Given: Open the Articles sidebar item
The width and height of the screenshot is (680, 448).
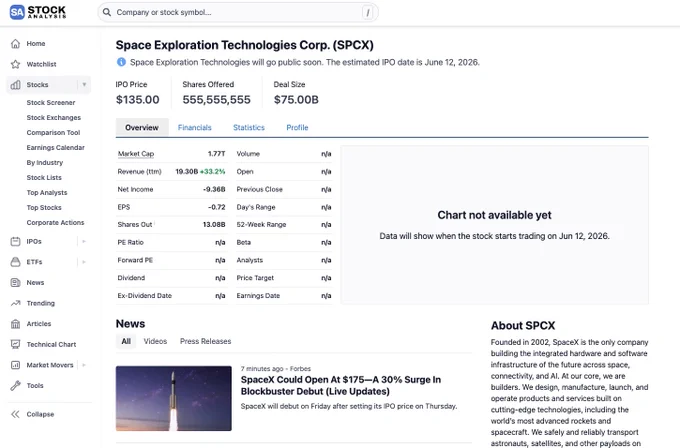Looking at the screenshot, I should click(39, 324).
